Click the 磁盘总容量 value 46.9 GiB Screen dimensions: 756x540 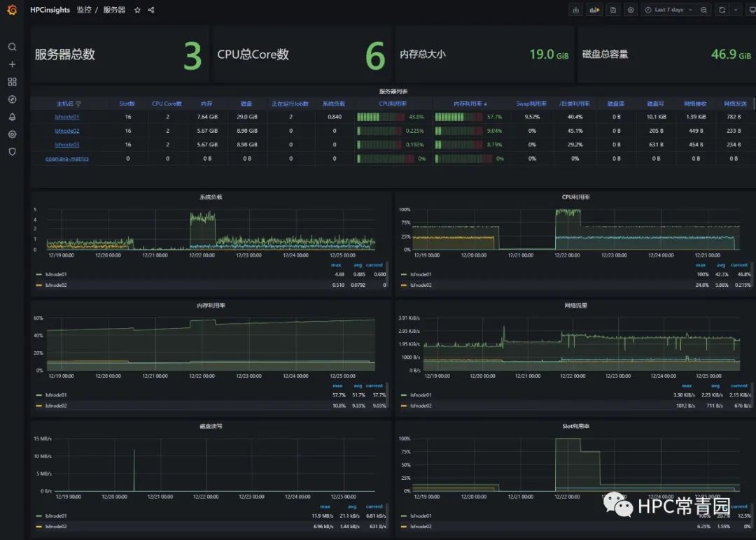click(x=731, y=55)
